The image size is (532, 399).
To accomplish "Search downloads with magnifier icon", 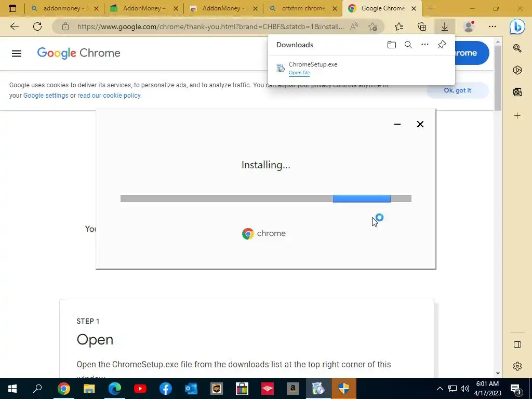I will 408,45.
